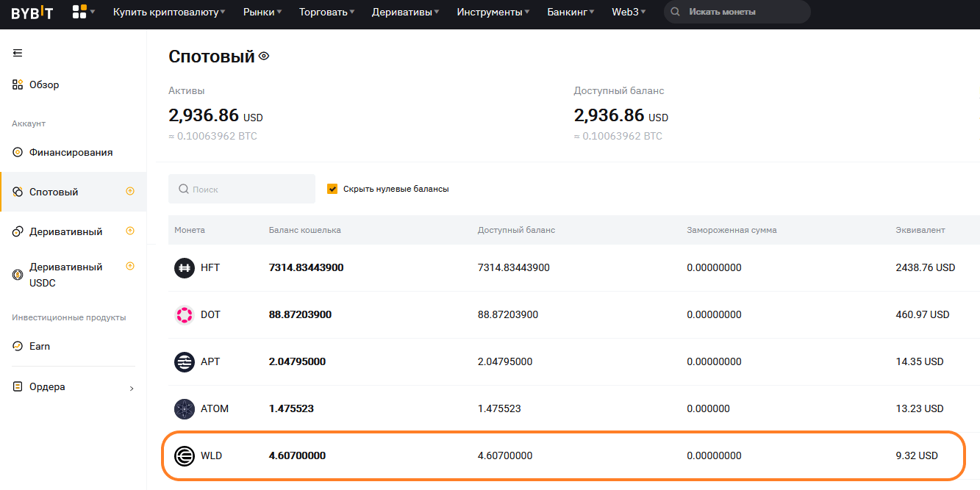Click the WLD coin icon
This screenshot has width=980, height=490.
185,455
